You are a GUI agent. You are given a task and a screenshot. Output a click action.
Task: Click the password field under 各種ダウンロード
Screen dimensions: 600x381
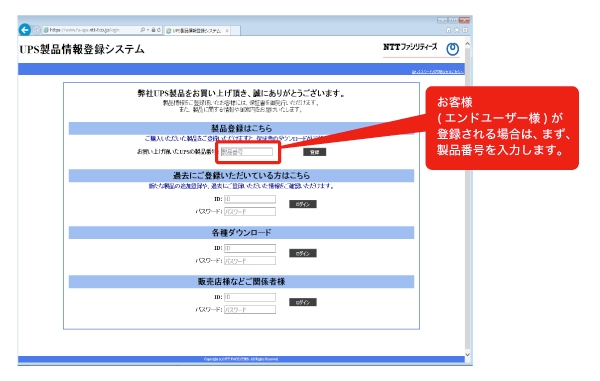[x=249, y=261]
